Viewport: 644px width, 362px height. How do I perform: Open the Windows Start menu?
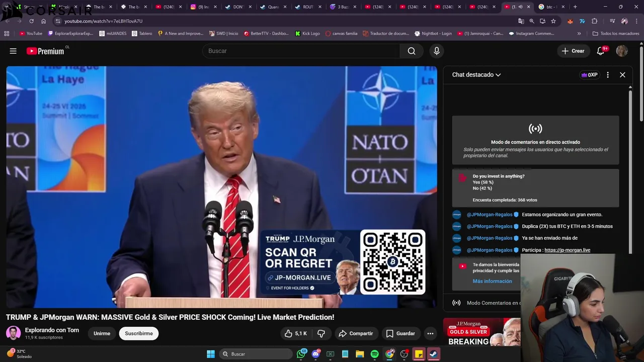(211, 354)
